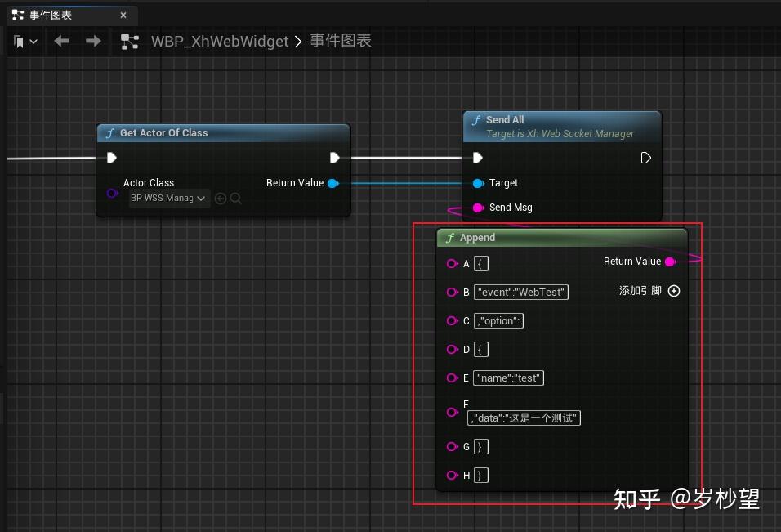Click pin E's "name":"test" text field
Viewport: 781px width, 532px height.
[507, 378]
